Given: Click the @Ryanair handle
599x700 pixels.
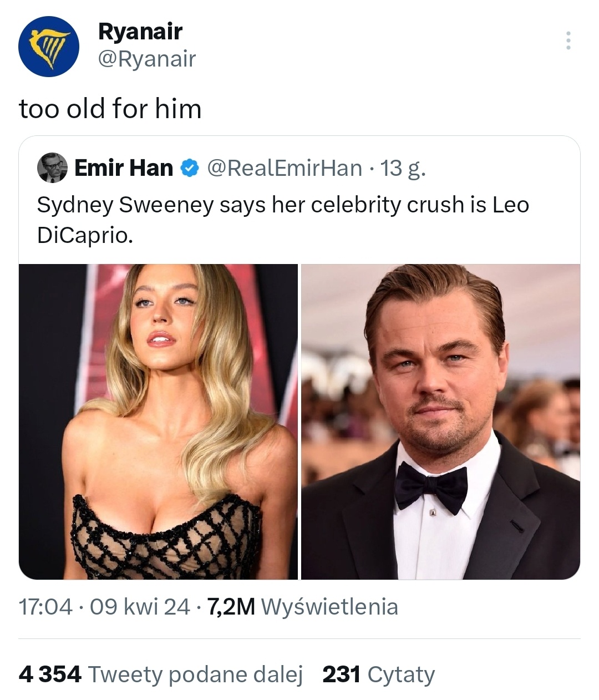Looking at the screenshot, I should click(x=146, y=59).
